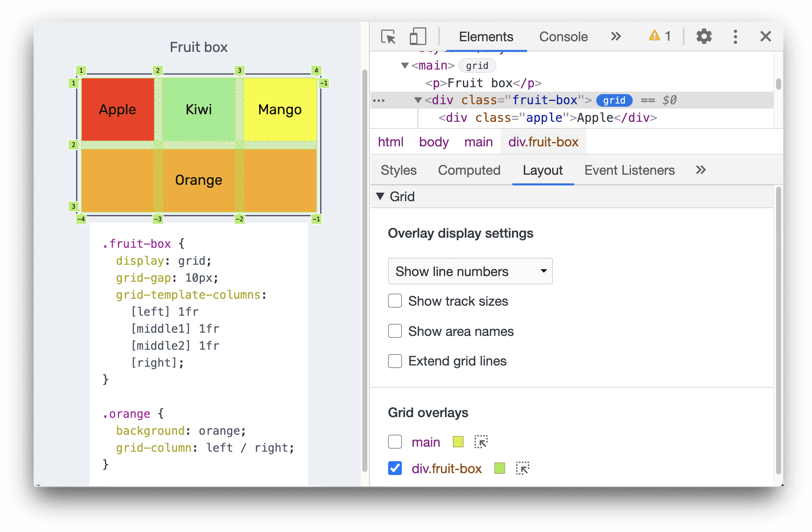Select the Computed panel tab
Viewport: 812px width, 532px height.
(x=469, y=171)
